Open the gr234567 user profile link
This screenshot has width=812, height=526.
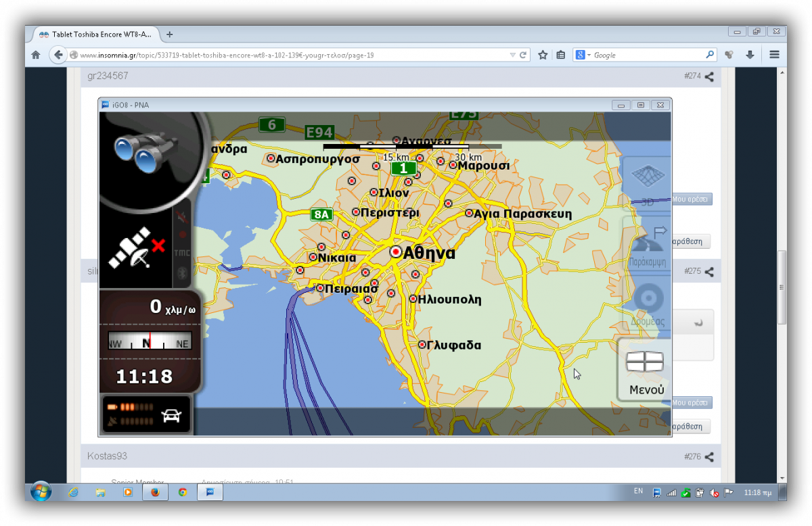[108, 76]
